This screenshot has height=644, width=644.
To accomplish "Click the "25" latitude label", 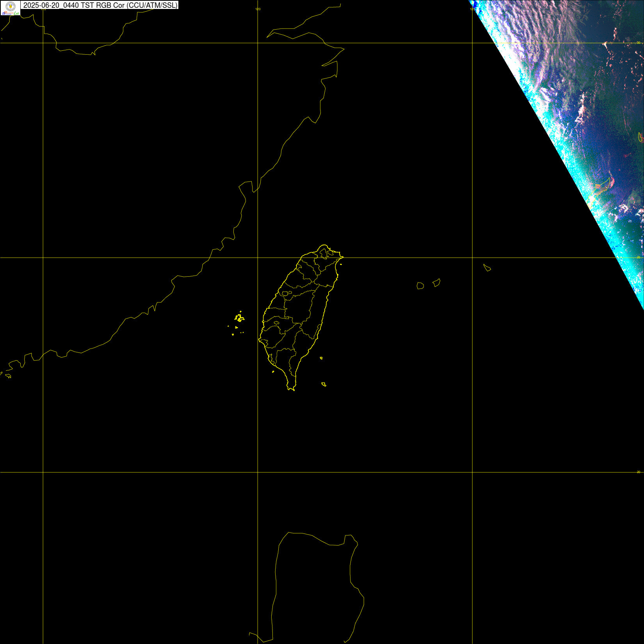I will point(639,257).
